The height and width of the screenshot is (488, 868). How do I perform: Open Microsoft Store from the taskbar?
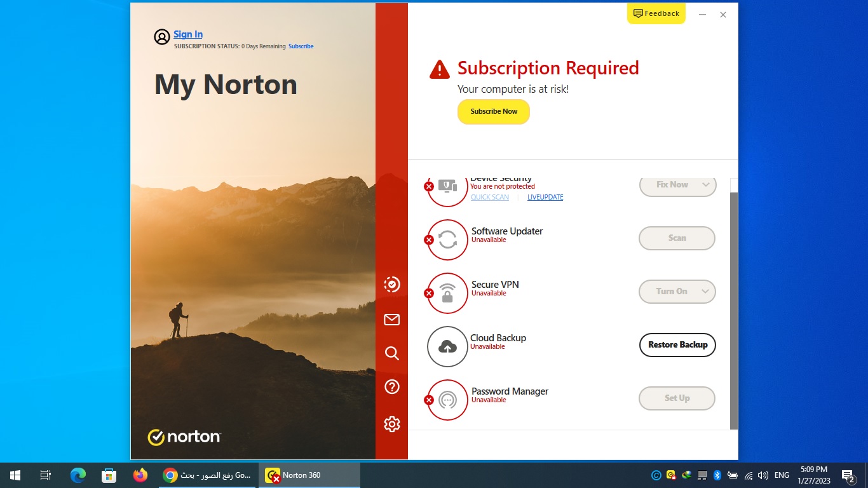[x=109, y=475]
